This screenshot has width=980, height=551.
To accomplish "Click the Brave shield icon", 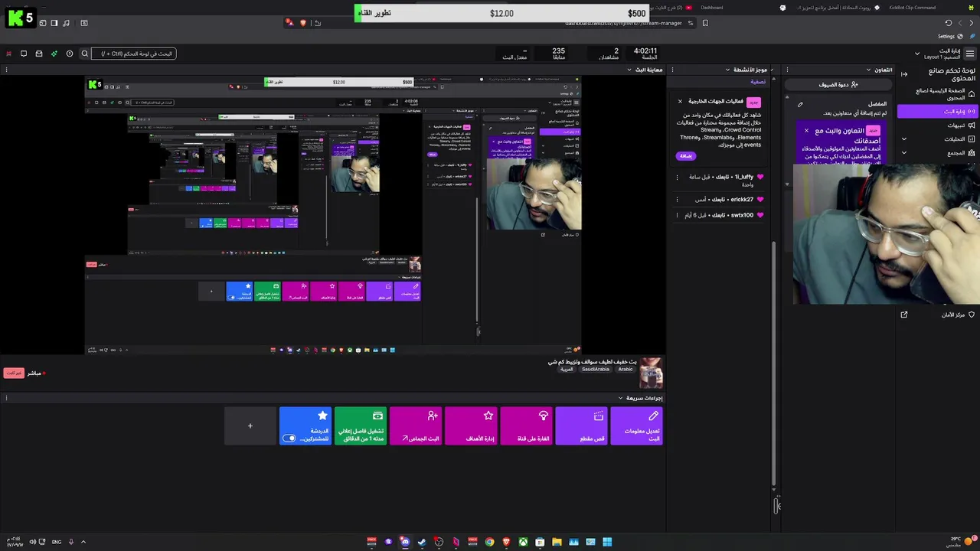I will (x=303, y=23).
